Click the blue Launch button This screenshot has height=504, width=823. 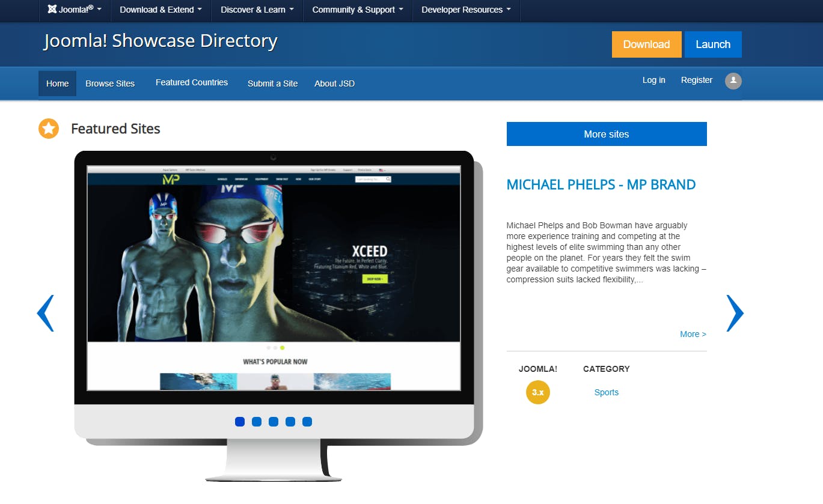click(x=713, y=44)
